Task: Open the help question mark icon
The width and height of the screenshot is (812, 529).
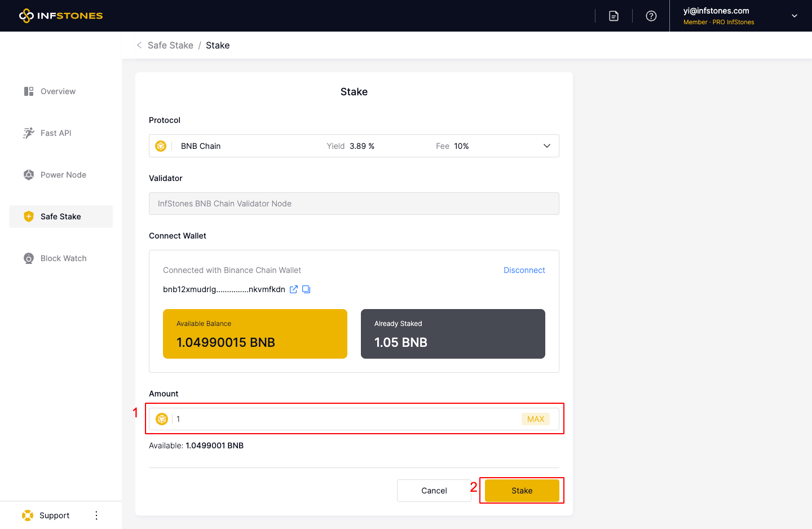Action: (651, 16)
